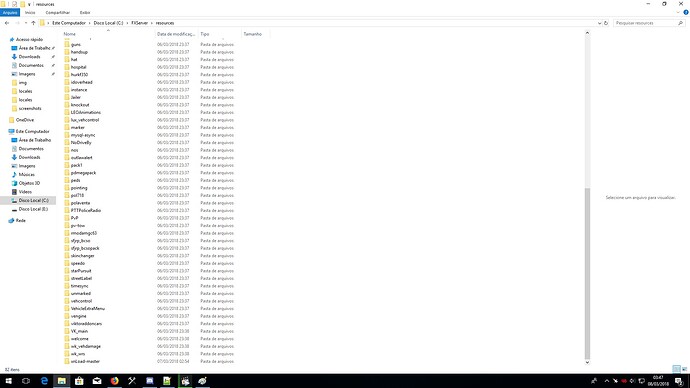690x388 pixels.
Task: Open the Windows Start menu
Action: pyautogui.click(x=8, y=381)
